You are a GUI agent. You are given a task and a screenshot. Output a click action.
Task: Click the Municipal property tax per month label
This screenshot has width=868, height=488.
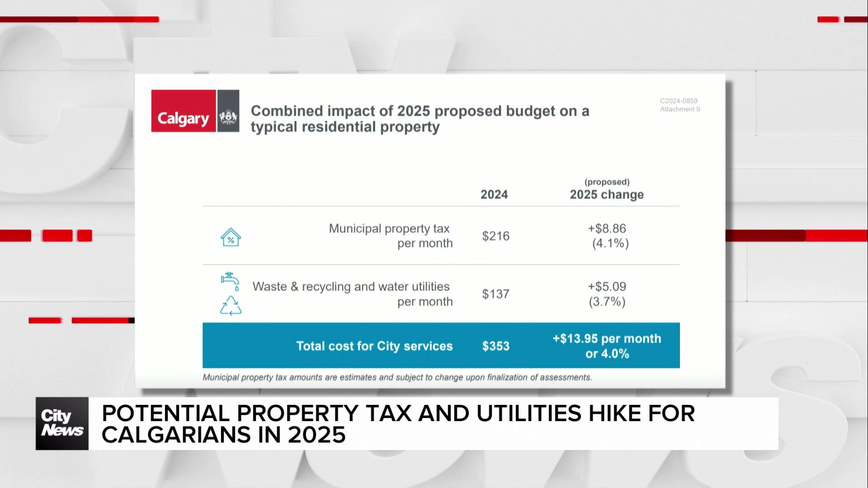tap(391, 236)
